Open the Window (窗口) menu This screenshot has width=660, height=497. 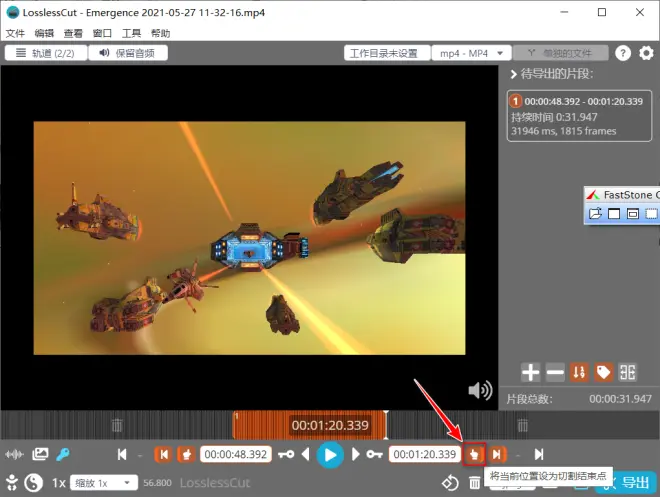[102, 33]
